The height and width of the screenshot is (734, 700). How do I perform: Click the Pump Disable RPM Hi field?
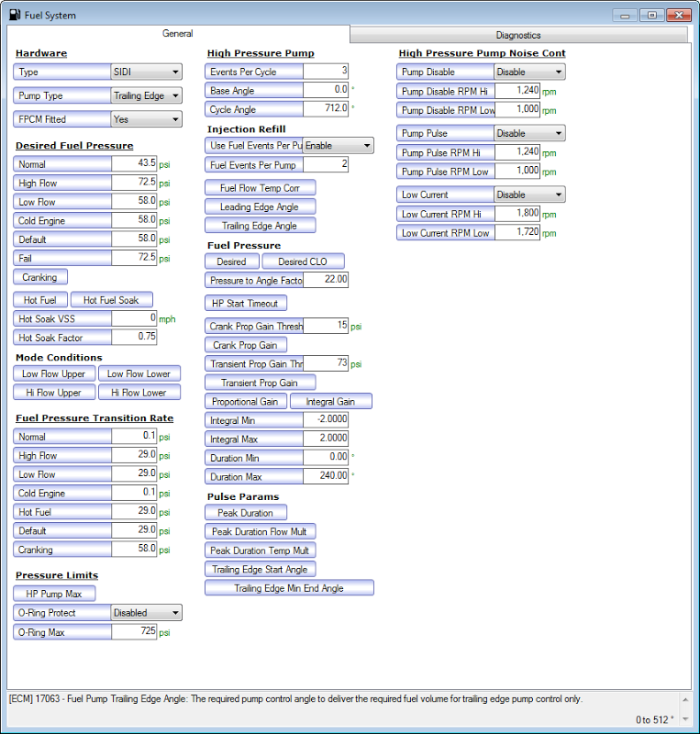click(518, 91)
